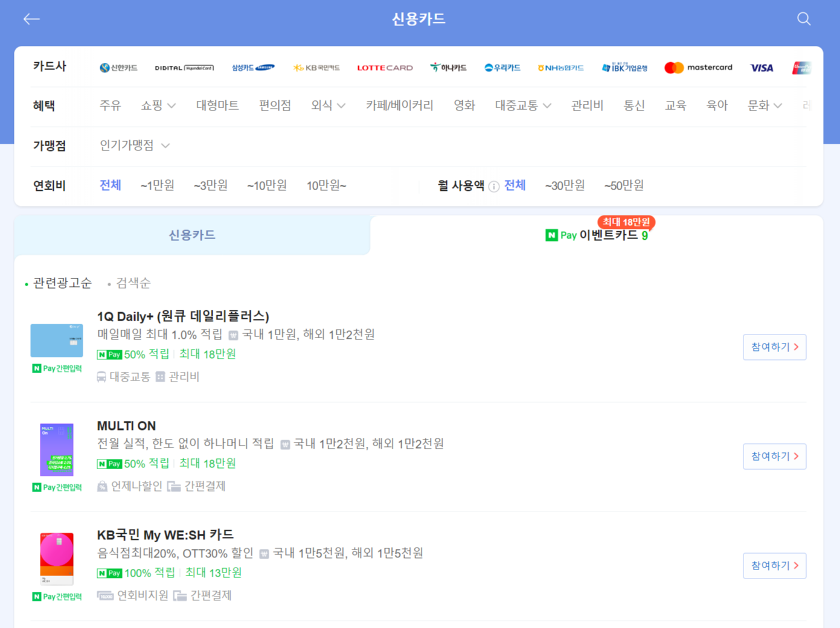Select ~3만원 annual fee option
The image size is (840, 628).
click(211, 185)
